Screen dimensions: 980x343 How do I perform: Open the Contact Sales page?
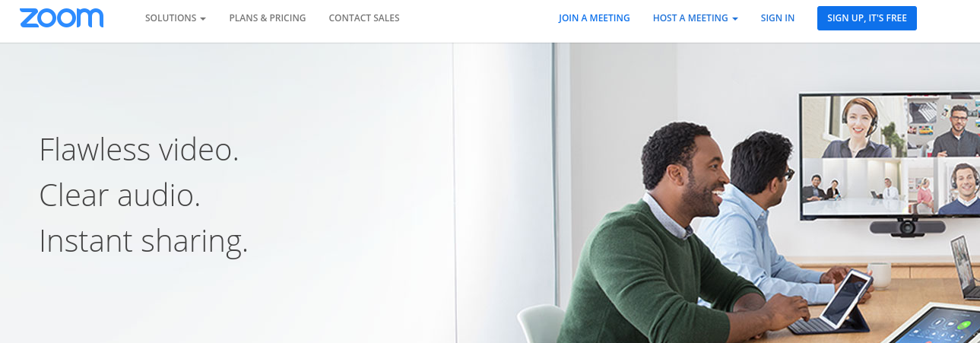point(364,18)
